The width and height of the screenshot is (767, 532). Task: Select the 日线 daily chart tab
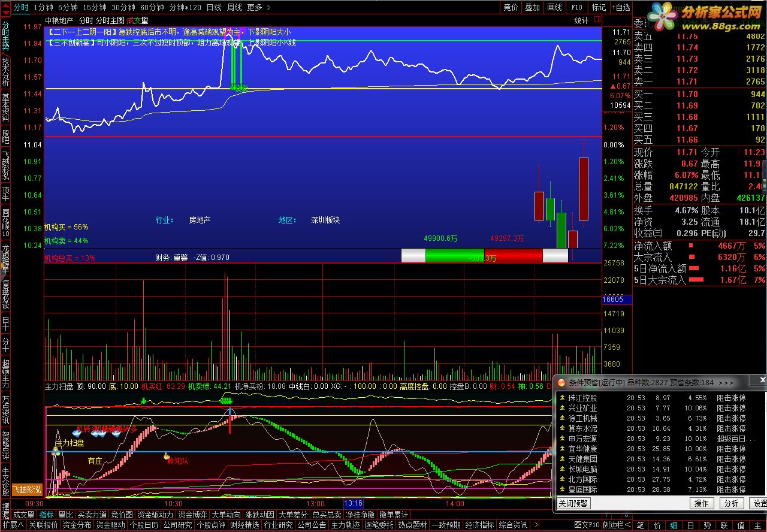tap(214, 7)
